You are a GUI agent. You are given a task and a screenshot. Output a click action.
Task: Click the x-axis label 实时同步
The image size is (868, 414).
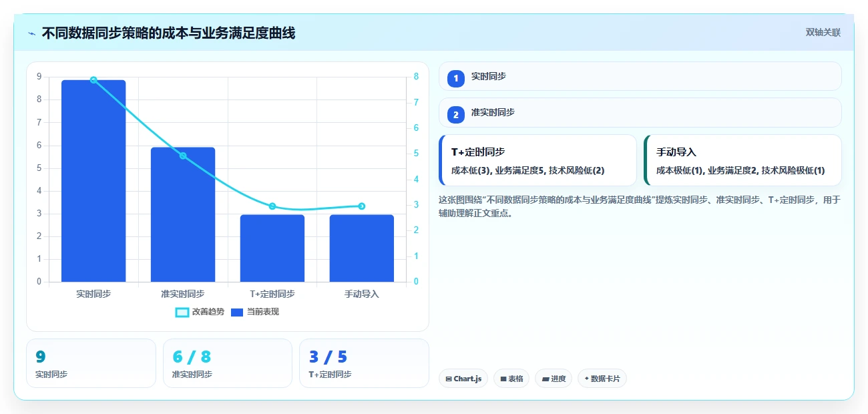93,294
